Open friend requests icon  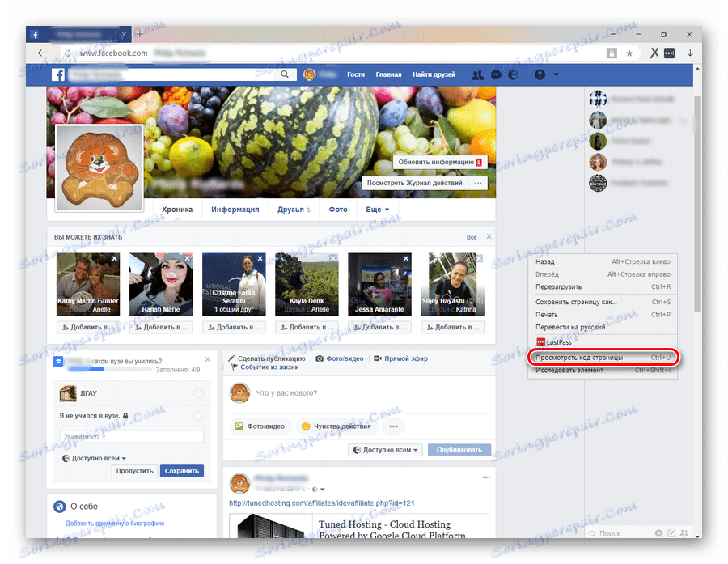pos(477,74)
